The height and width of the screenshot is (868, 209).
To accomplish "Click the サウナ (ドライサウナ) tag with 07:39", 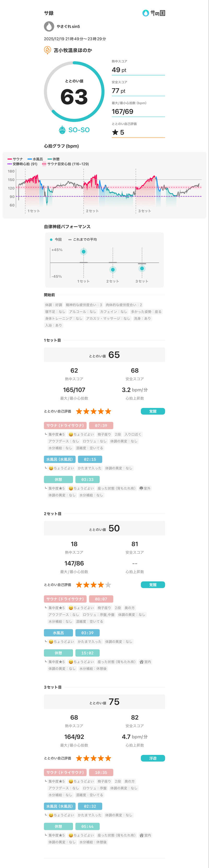I will pos(65,426).
